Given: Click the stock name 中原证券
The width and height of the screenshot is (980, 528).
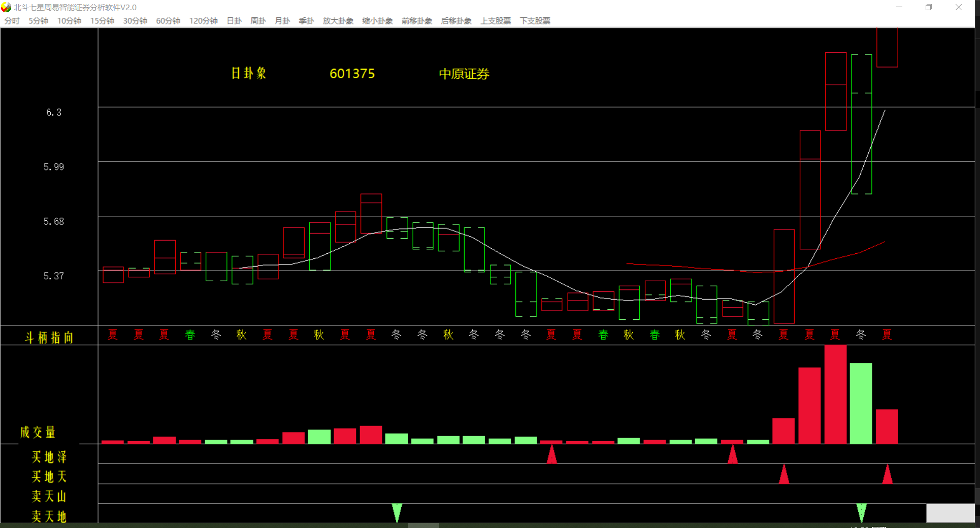Looking at the screenshot, I should tap(464, 74).
